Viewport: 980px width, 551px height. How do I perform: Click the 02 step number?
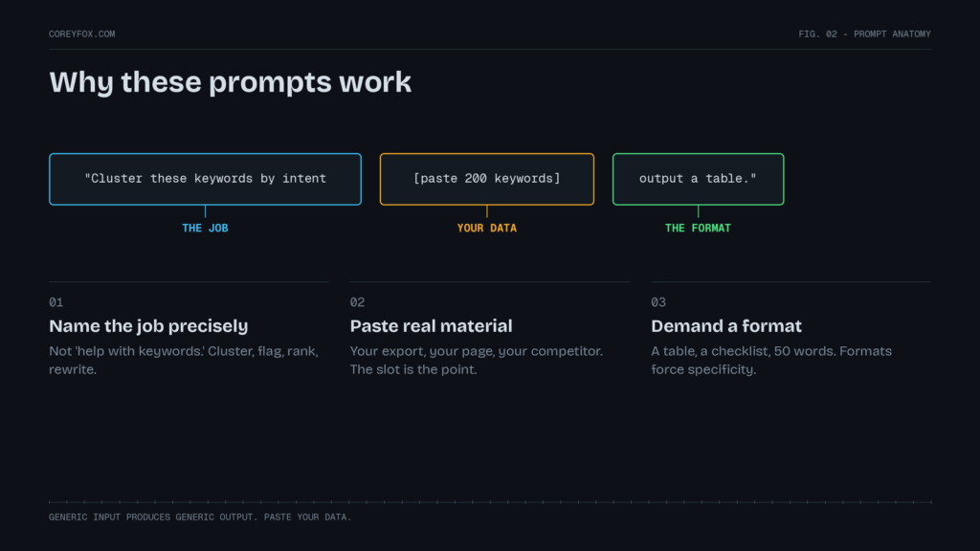(357, 302)
